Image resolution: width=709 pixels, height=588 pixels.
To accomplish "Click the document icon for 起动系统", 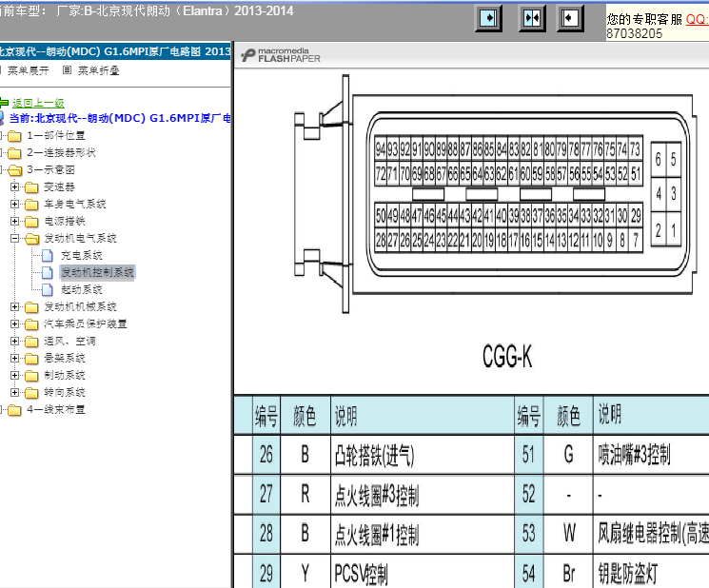I will pos(48,289).
